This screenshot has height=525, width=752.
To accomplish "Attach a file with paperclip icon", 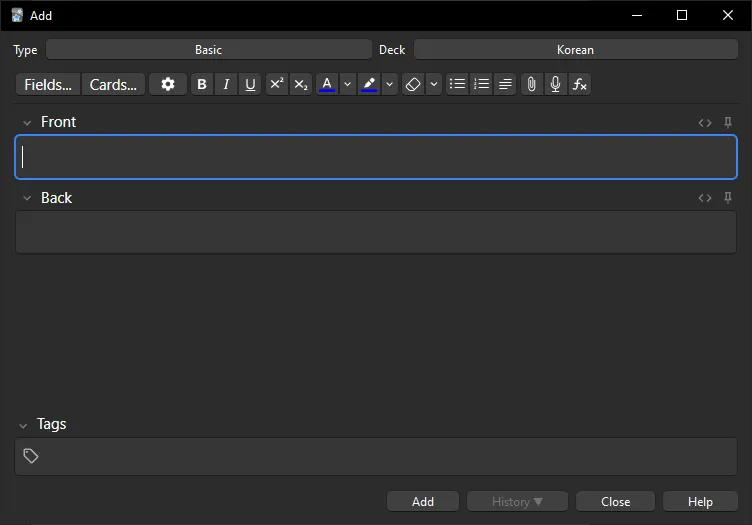I will [531, 85].
